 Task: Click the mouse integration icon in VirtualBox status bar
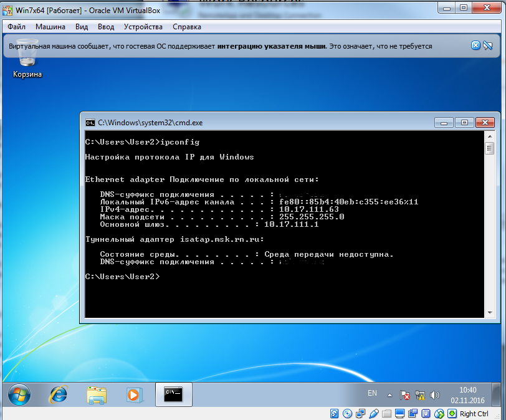click(439, 414)
